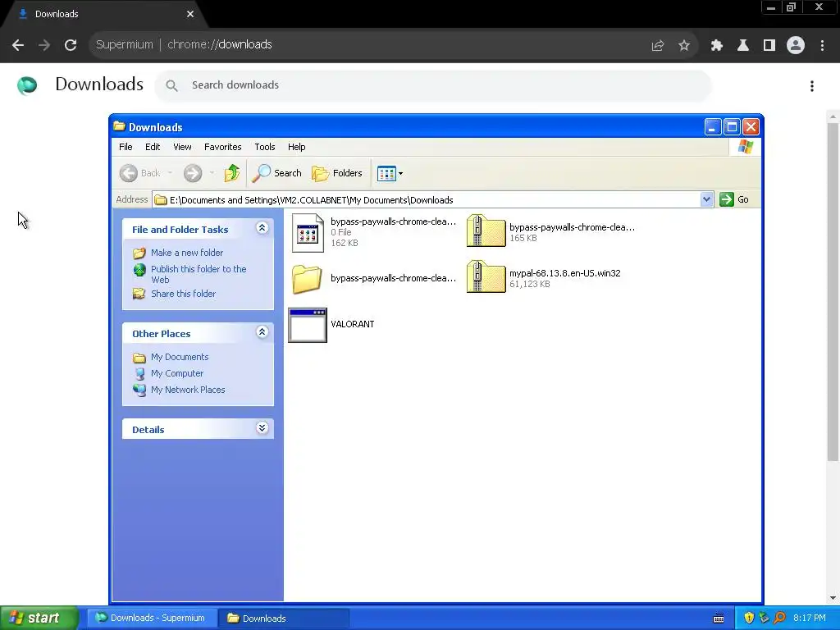The height and width of the screenshot is (630, 840).
Task: Click the Explorer Forward button
Action: pos(193,173)
